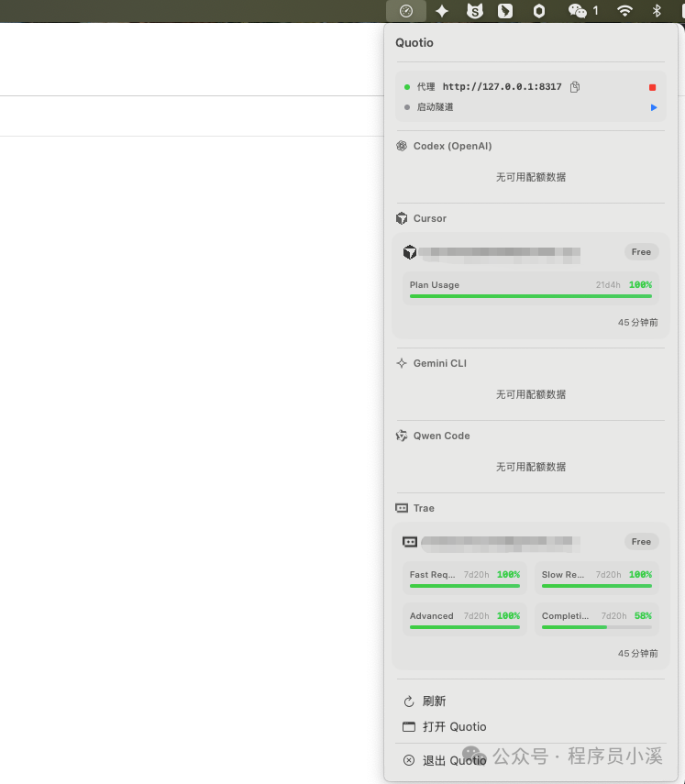Click the Cursor account cube icon

[410, 252]
